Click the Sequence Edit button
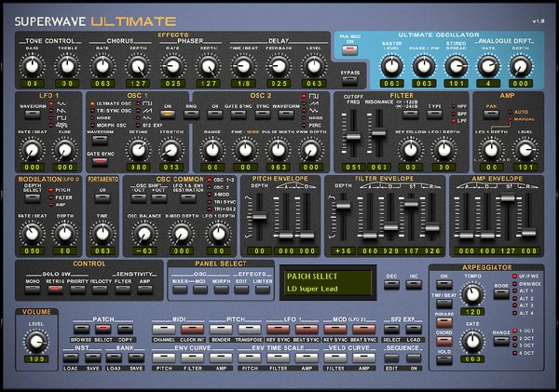This screenshot has width=559, height=392. coord(391,358)
